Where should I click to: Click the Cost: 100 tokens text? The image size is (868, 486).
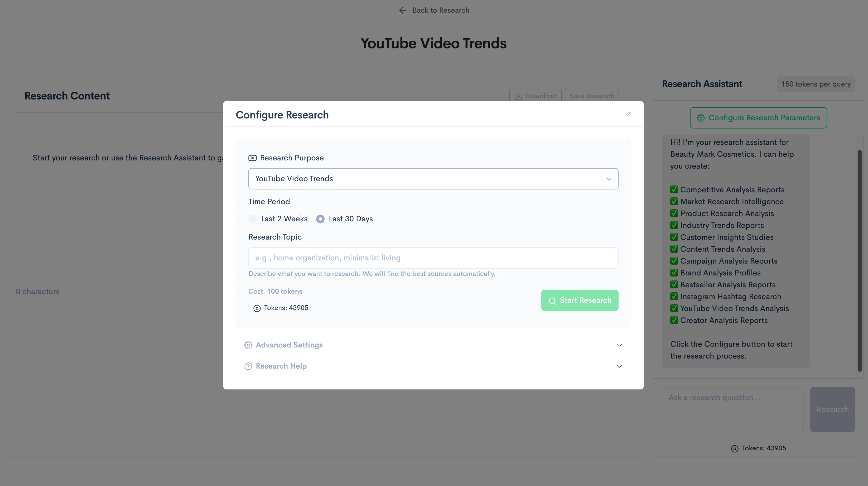[x=275, y=291]
